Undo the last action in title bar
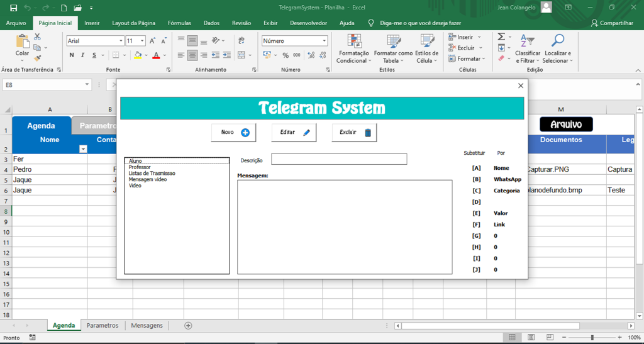The width and height of the screenshot is (644, 344). pos(27,8)
